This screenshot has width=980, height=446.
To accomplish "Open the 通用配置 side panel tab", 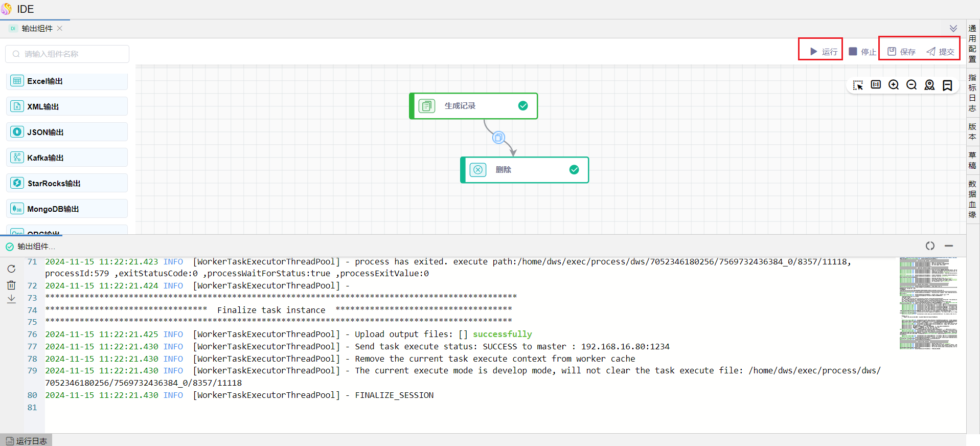I will (x=972, y=44).
